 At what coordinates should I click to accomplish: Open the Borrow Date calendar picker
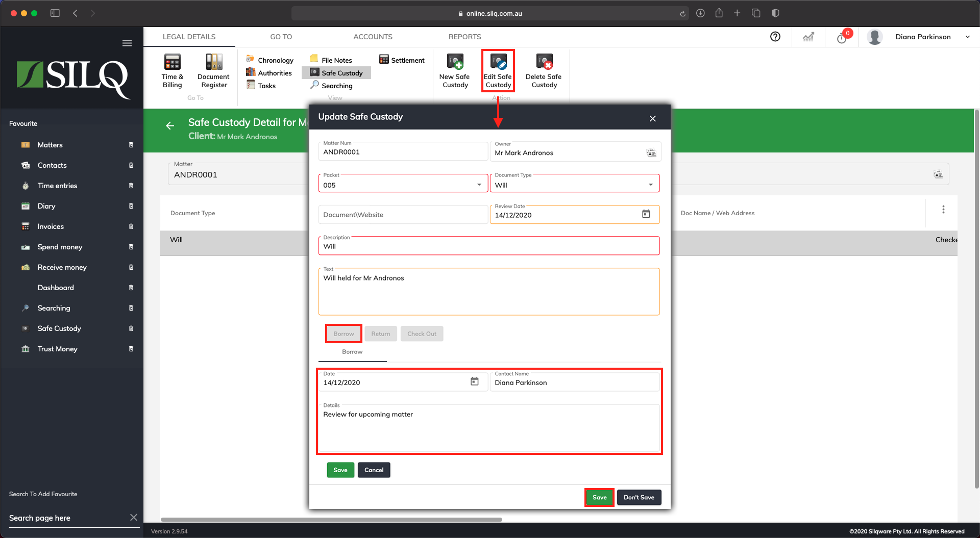point(474,382)
